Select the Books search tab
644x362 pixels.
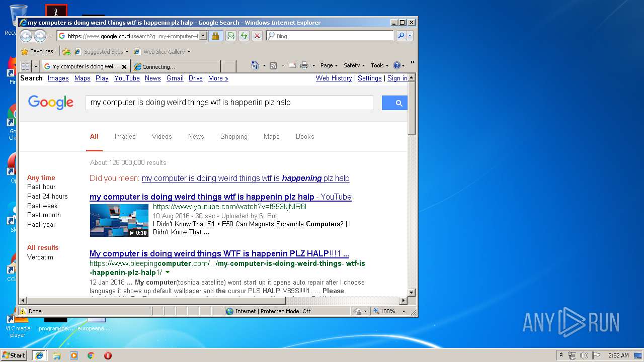[305, 136]
